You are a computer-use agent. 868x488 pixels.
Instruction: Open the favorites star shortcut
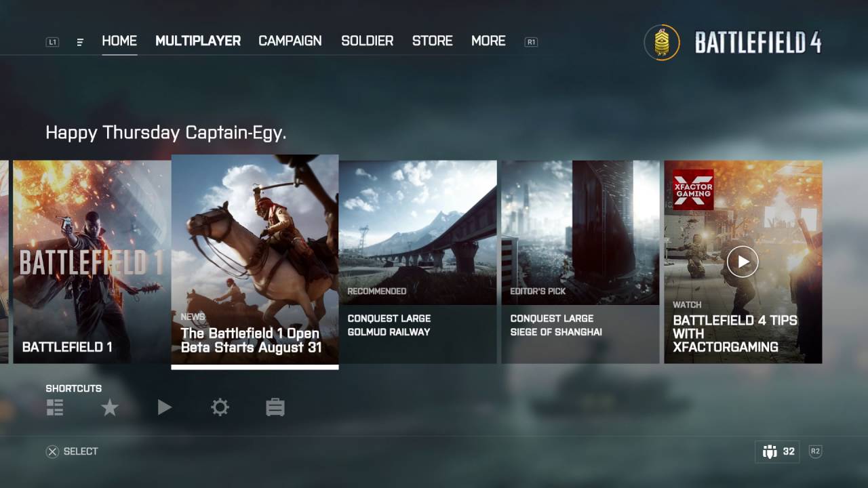tap(110, 407)
